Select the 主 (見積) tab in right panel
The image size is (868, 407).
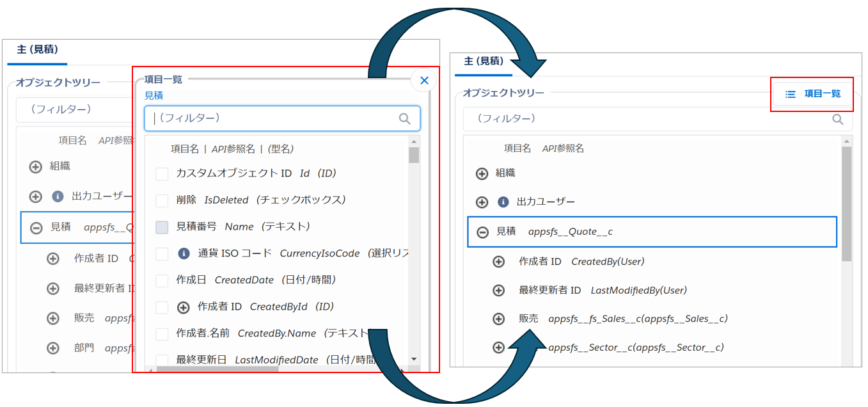[484, 61]
